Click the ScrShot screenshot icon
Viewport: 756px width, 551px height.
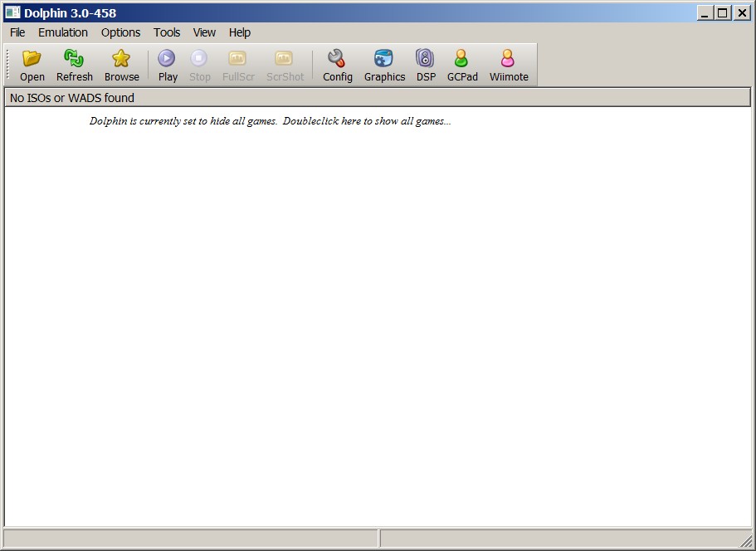[285, 64]
